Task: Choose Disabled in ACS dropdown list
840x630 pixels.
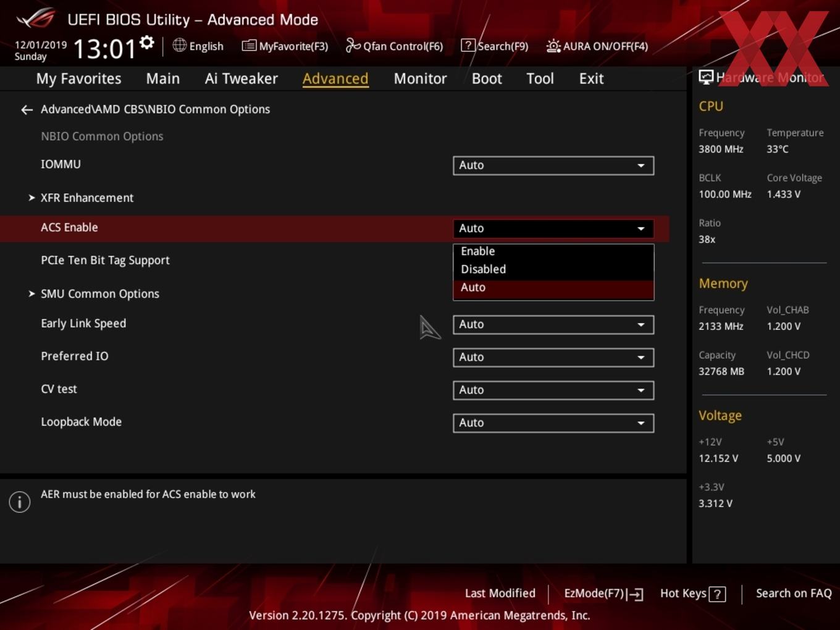Action: coord(553,269)
